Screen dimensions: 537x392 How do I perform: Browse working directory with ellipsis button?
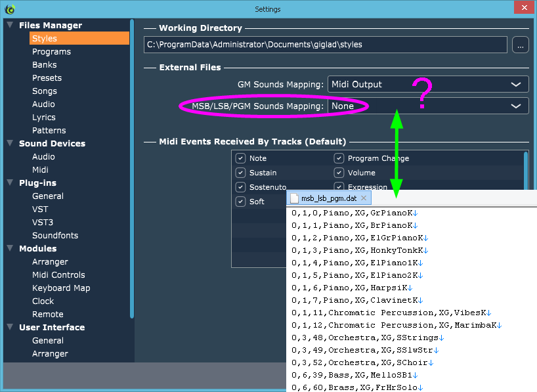coord(520,45)
